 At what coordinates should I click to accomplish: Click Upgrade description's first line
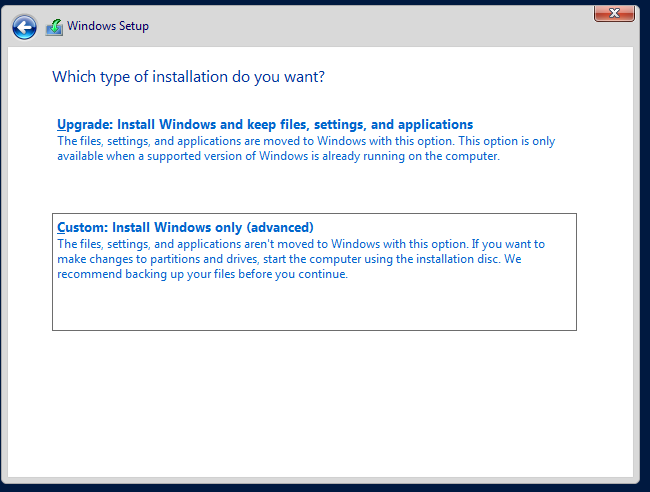tap(305, 141)
